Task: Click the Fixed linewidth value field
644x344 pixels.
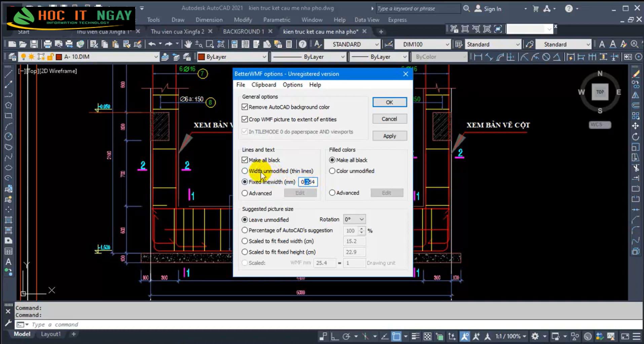Action: (308, 182)
